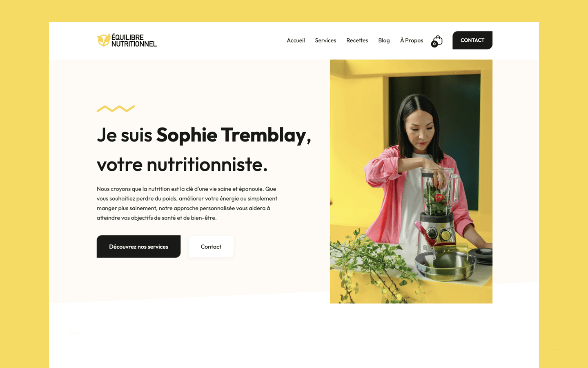Select the white Contact button under the text
Screen dimensions: 588x368
tap(211, 247)
